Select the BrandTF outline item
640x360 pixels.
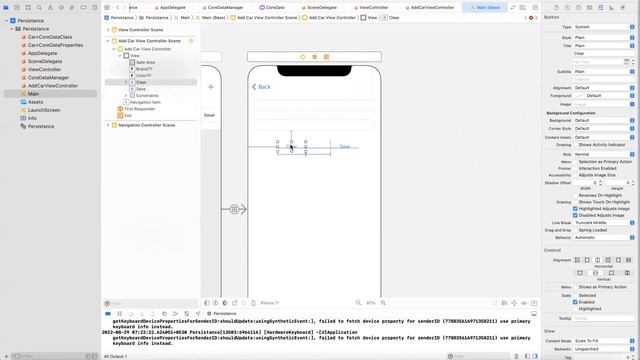(x=144, y=69)
